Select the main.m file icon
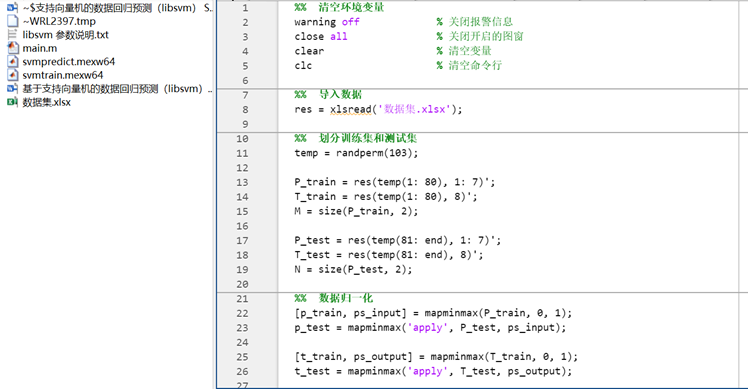 pyautogui.click(x=13, y=48)
